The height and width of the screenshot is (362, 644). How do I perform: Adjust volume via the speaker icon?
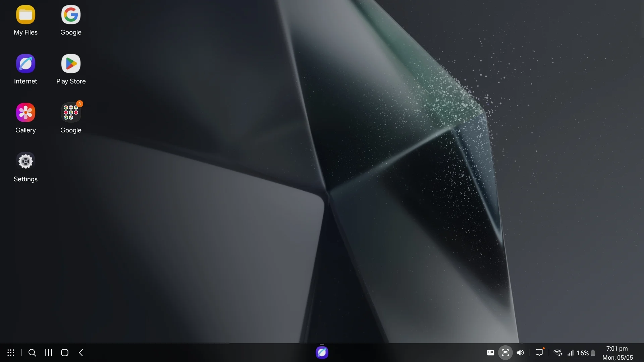(x=520, y=353)
